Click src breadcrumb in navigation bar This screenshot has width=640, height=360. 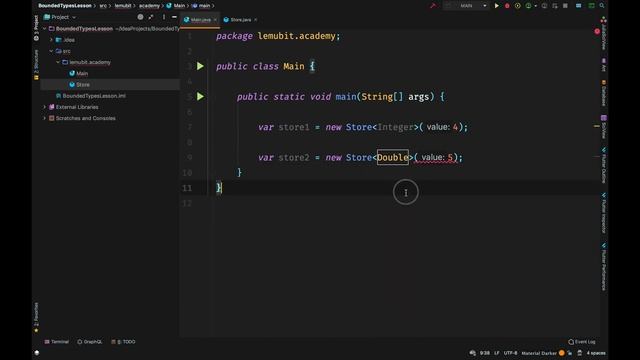(x=103, y=6)
